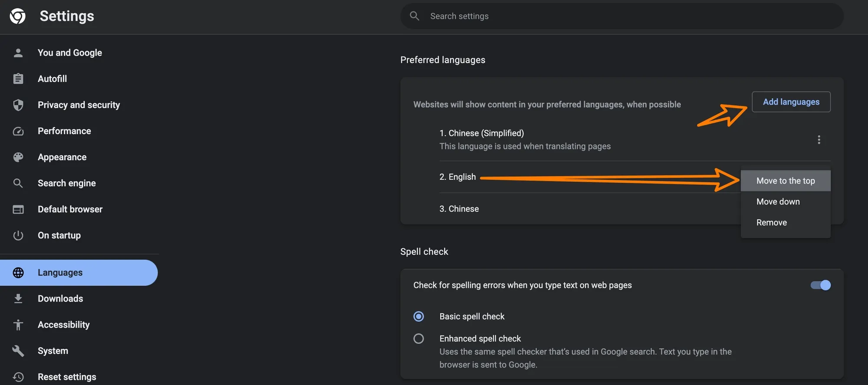The image size is (868, 385).
Task: Click the Appearance palette icon
Action: pyautogui.click(x=18, y=157)
